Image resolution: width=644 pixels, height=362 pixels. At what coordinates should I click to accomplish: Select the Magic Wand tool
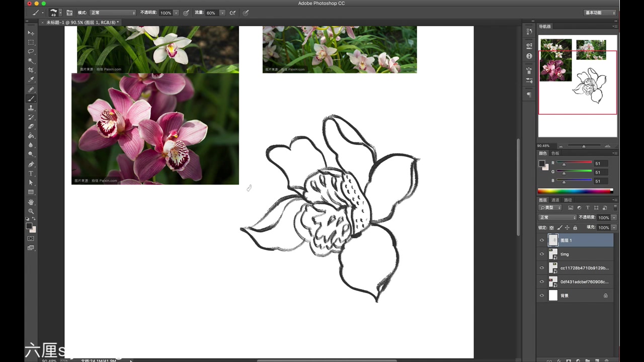point(31,61)
